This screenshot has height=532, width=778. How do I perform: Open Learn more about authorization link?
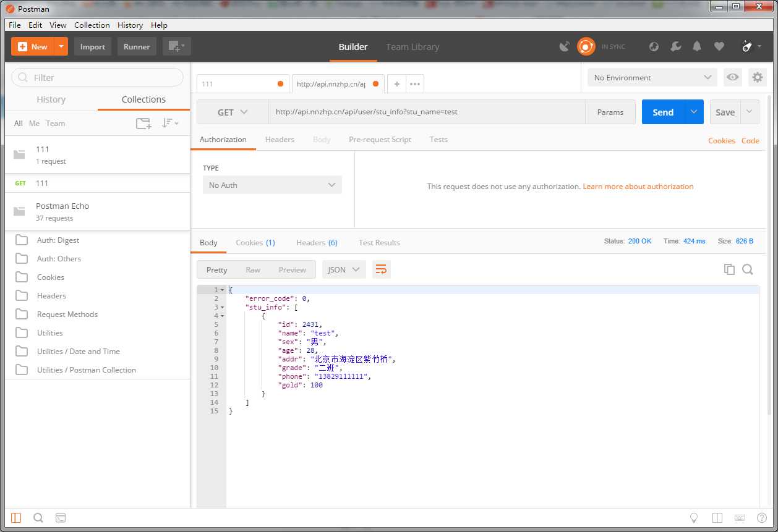(x=638, y=186)
